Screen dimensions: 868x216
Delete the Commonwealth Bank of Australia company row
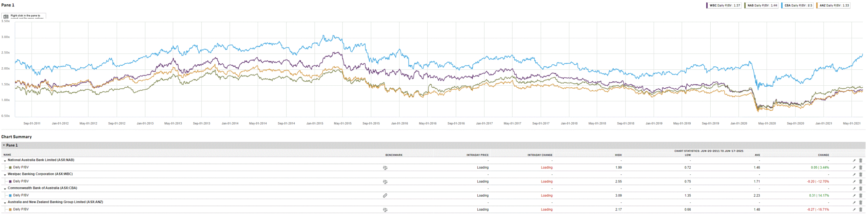coord(861,189)
